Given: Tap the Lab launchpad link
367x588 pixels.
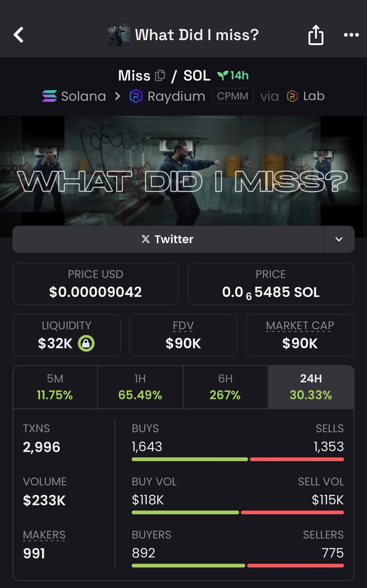Looking at the screenshot, I should click(x=306, y=96).
